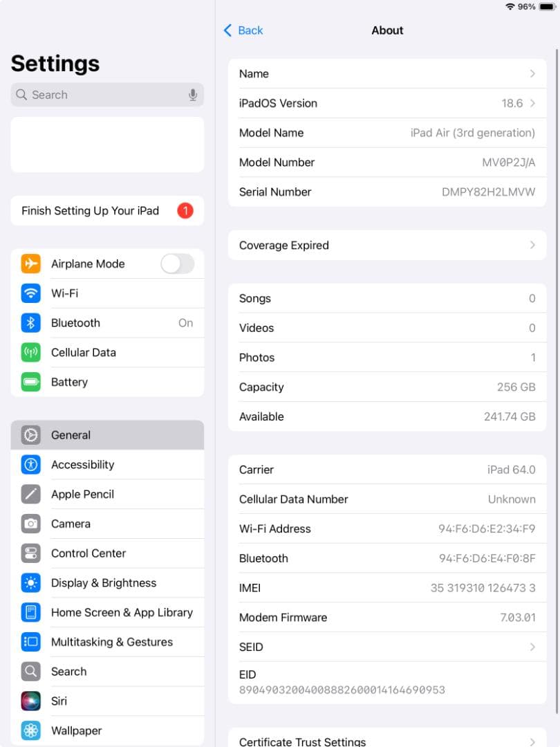The width and height of the screenshot is (560, 747).
Task: Tap the Accessibility icon
Action: tap(31, 465)
